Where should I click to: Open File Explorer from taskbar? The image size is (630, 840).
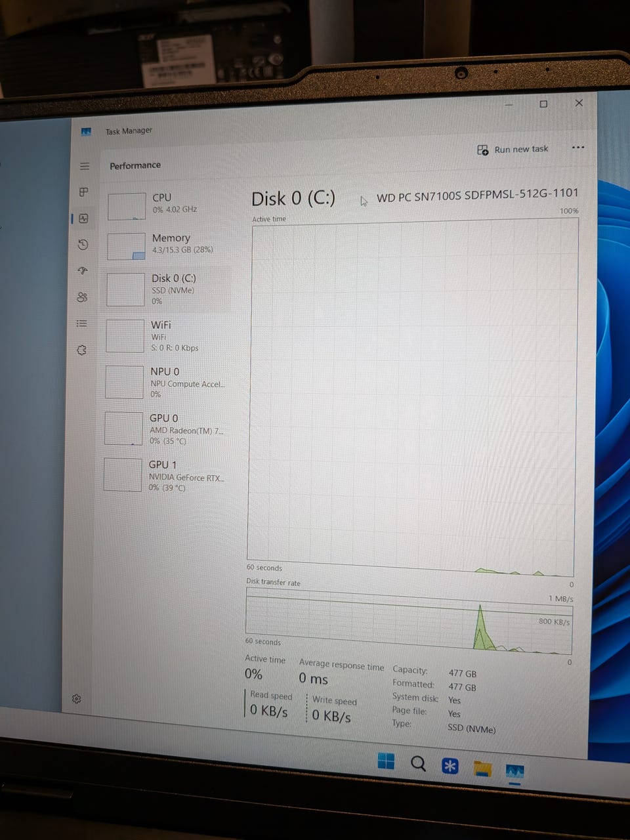[483, 768]
